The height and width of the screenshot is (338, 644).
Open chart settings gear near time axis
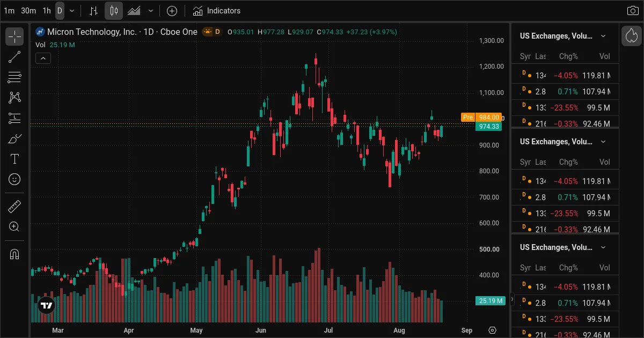pos(493,330)
